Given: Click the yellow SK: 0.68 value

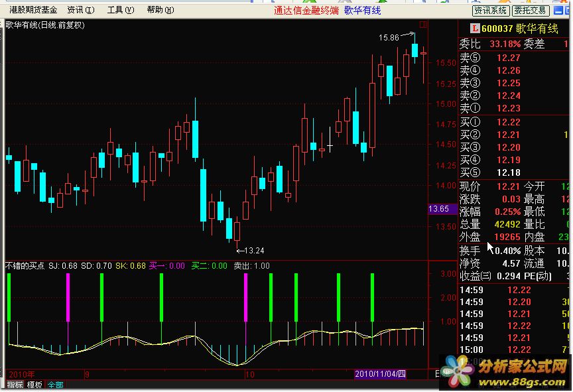Looking at the screenshot, I should 131,265.
